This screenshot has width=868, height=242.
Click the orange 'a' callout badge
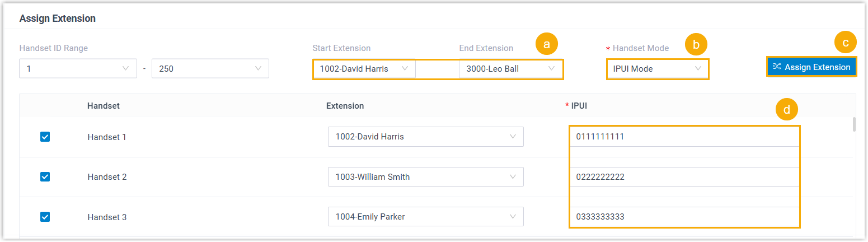tap(547, 44)
